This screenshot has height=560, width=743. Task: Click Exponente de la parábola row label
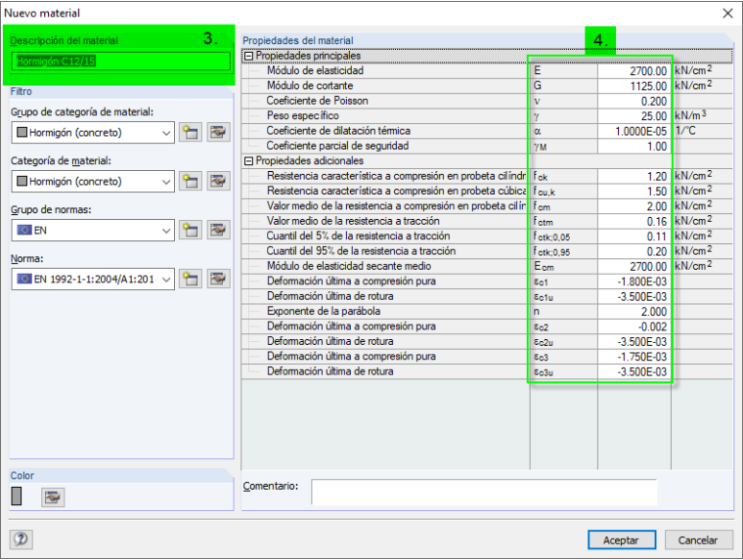[324, 311]
